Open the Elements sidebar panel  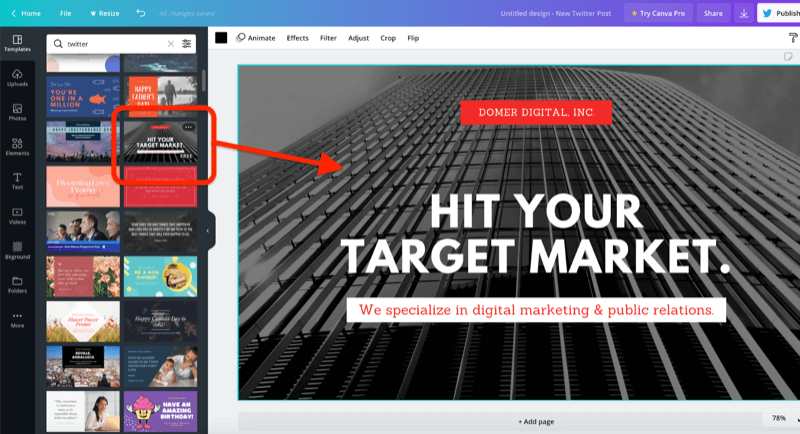(17, 147)
